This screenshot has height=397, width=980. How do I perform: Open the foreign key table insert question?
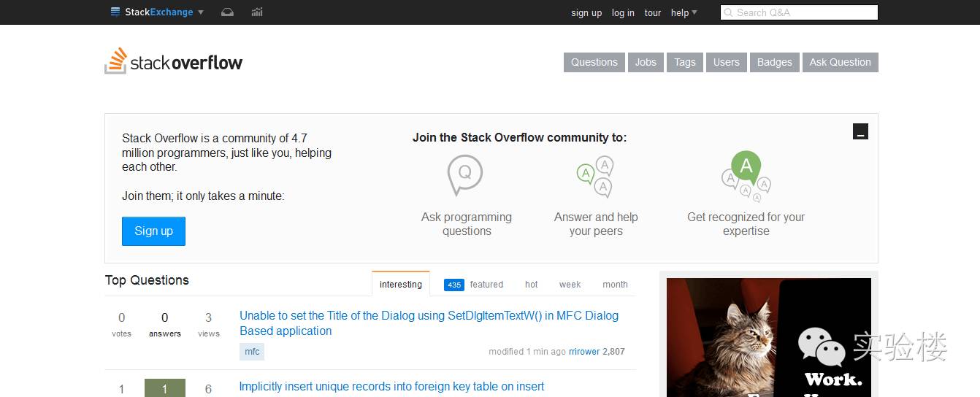pyautogui.click(x=391, y=387)
